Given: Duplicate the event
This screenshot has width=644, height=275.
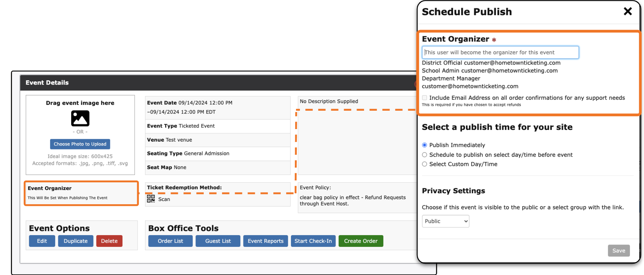Looking at the screenshot, I should coord(75,241).
